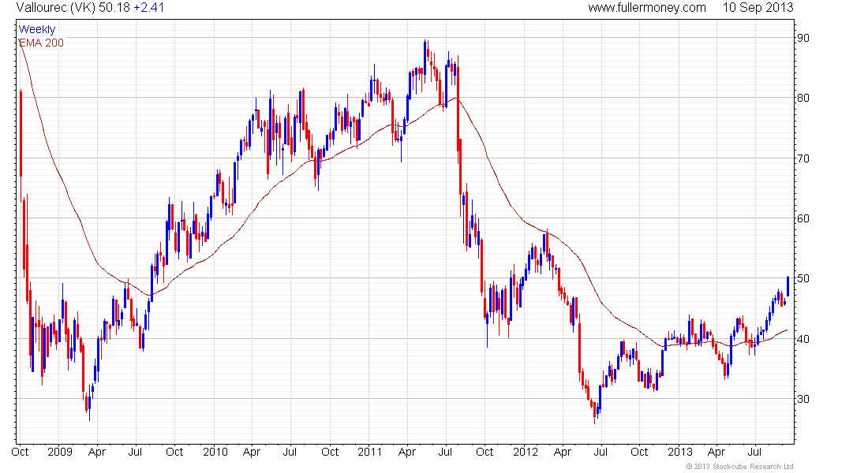Click the 50 price axis label
This screenshot has width=868, height=473.
pos(803,278)
